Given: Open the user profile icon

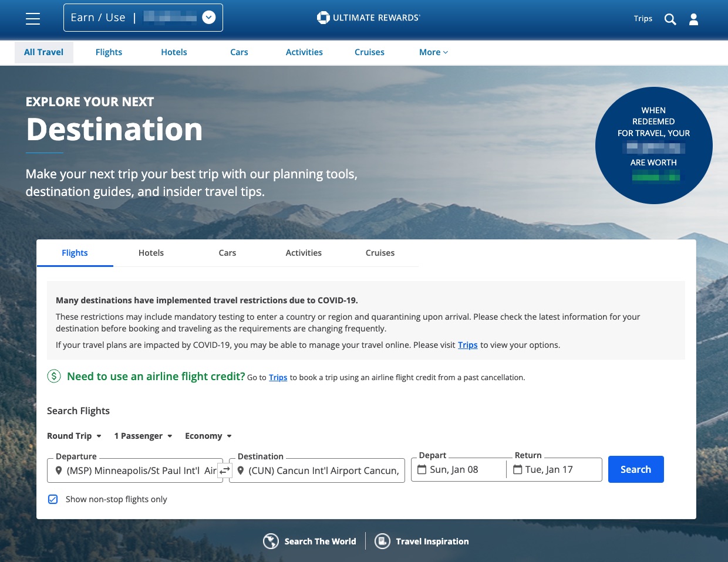Looking at the screenshot, I should tap(693, 19).
